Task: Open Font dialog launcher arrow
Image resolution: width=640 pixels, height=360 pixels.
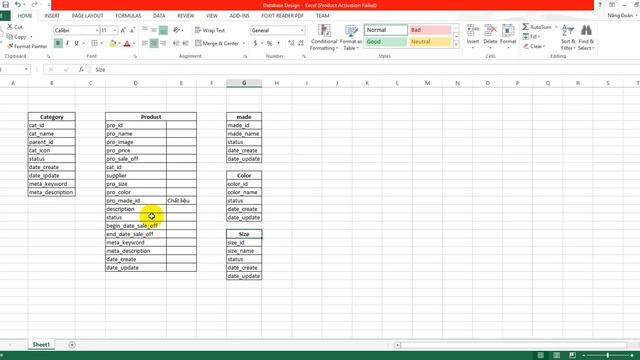Action: click(x=135, y=56)
